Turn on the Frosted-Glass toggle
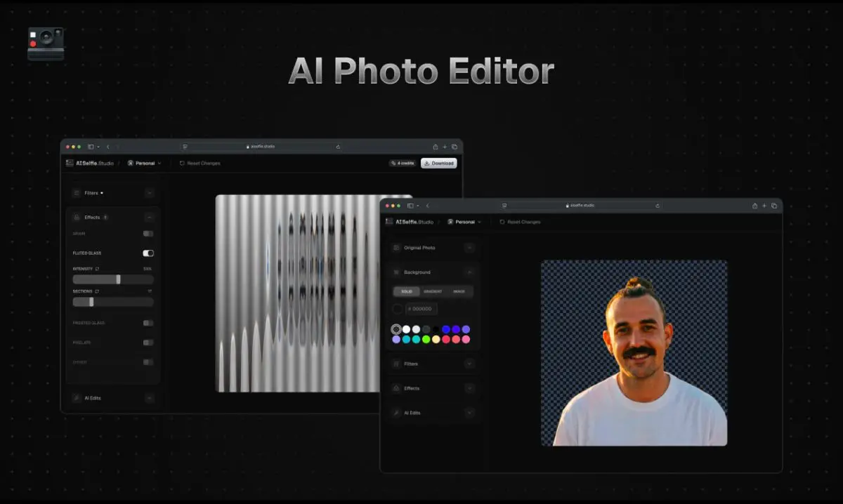843x504 pixels. pos(147,321)
